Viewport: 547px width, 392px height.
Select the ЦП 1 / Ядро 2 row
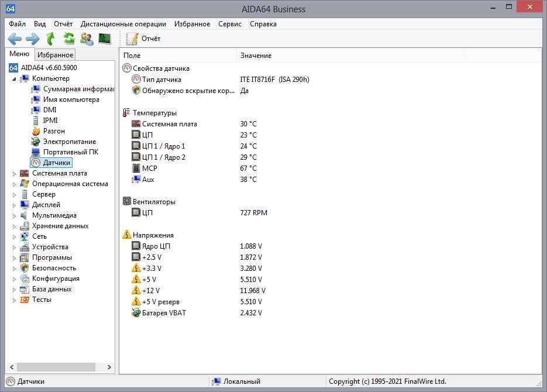pyautogui.click(x=158, y=157)
